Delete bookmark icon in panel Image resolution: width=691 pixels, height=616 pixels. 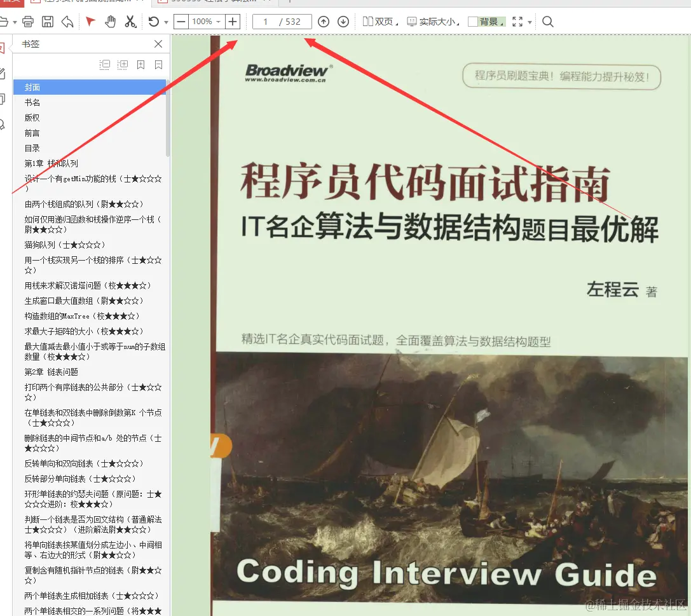(159, 65)
